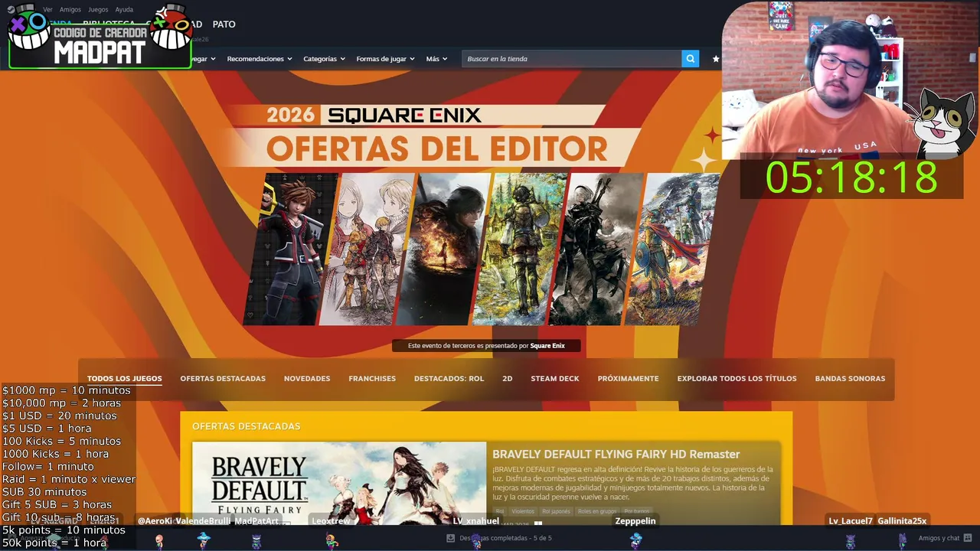
Task: Click the Rol japonés tag
Action: coord(557,511)
